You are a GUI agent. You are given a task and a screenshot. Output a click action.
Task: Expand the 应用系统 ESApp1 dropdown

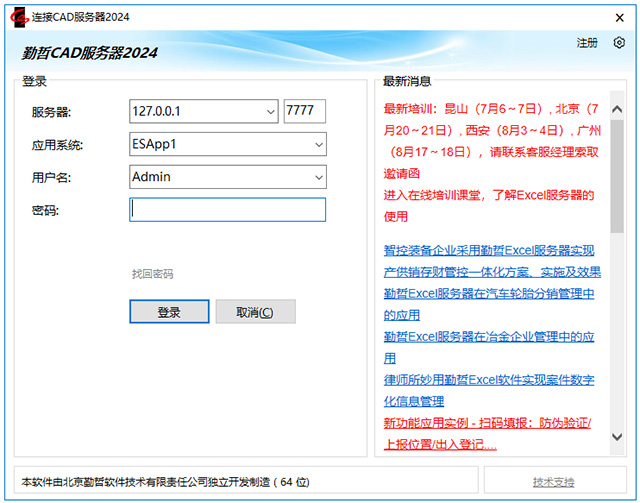click(319, 145)
